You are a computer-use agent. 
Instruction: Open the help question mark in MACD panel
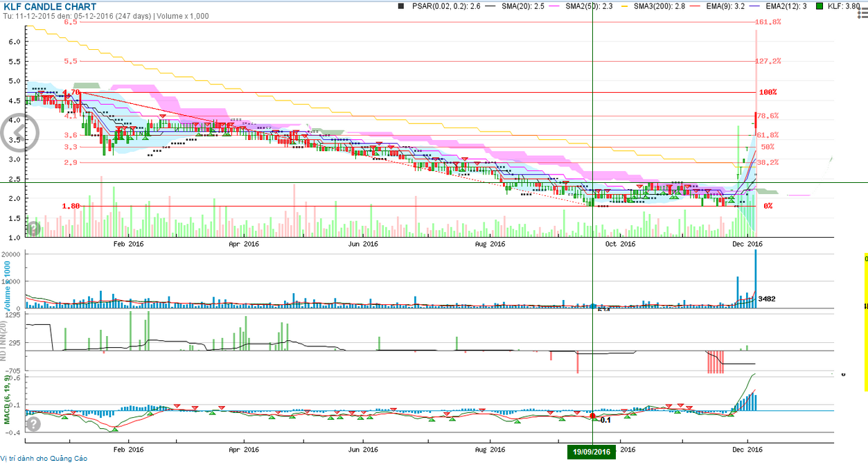[x=33, y=423]
